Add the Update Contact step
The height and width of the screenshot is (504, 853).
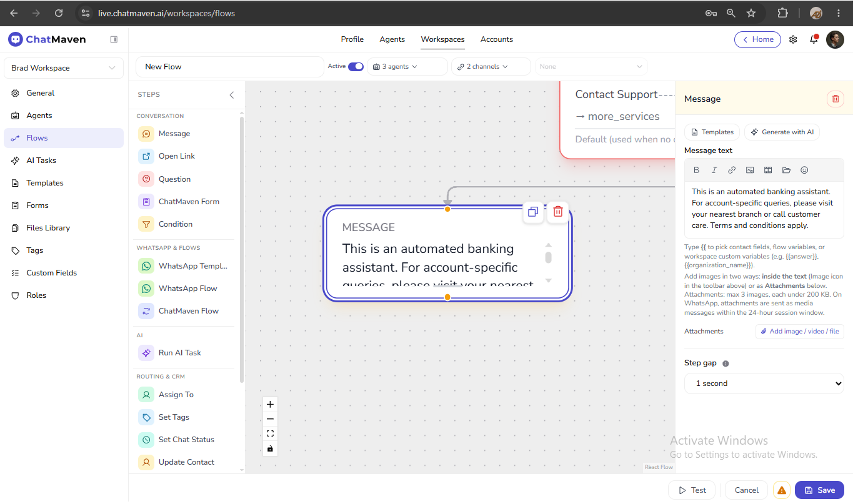coord(185,462)
